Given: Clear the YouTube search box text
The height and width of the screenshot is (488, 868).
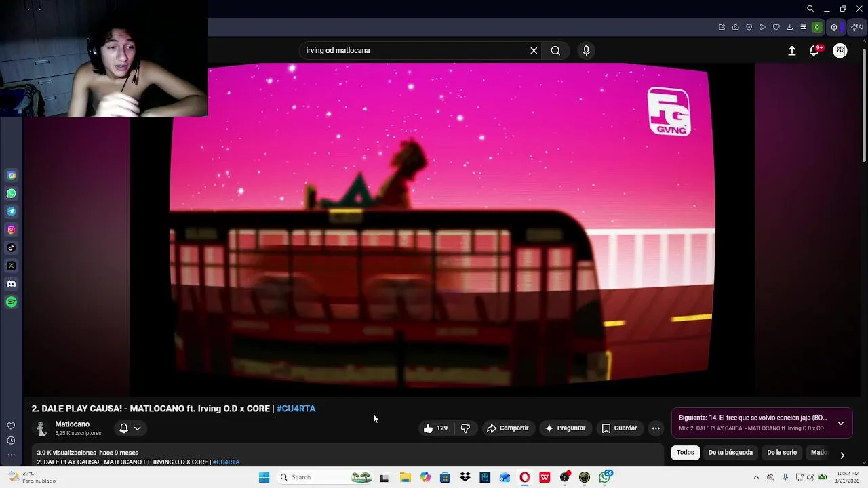Looking at the screenshot, I should (x=534, y=50).
